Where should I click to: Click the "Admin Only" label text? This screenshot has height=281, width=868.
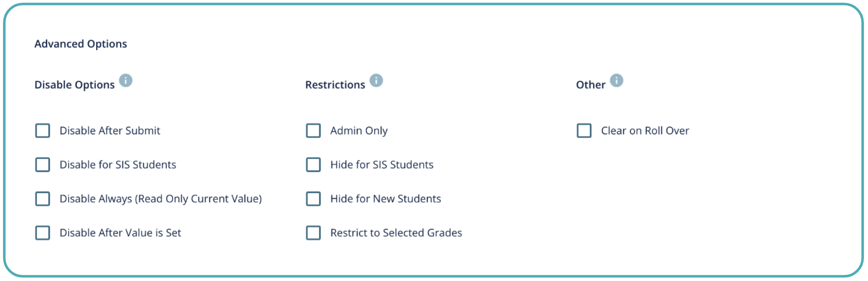[359, 131]
